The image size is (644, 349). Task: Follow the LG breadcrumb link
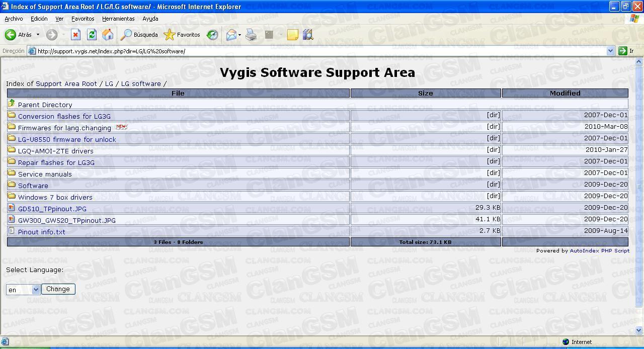[109, 83]
